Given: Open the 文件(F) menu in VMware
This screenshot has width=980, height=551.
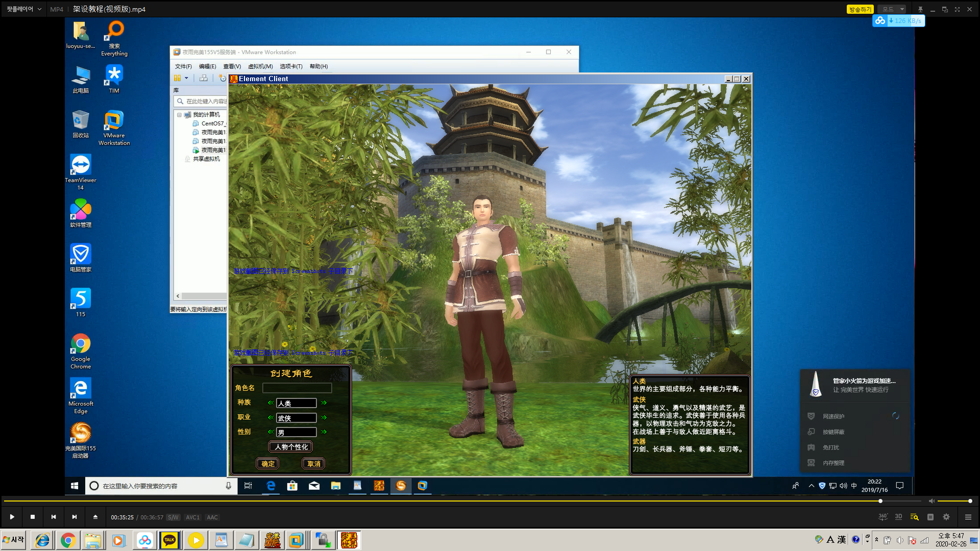Looking at the screenshot, I should click(183, 66).
